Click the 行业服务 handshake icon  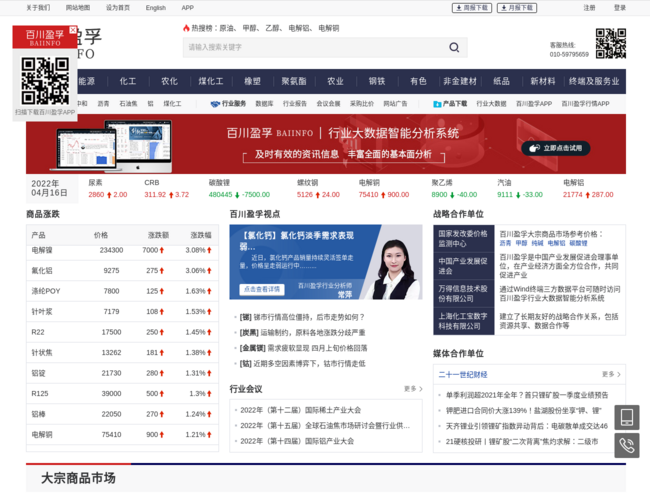pos(215,104)
